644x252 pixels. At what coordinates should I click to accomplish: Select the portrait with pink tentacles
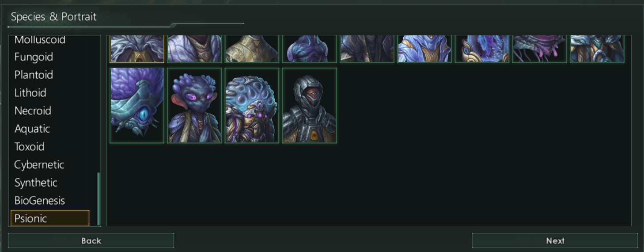[x=539, y=49]
